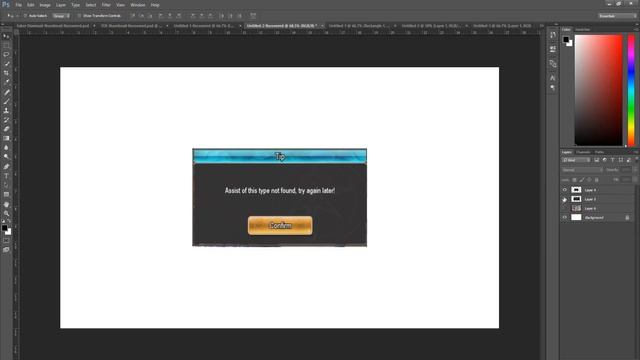Open the File menu
The image size is (640, 360).
point(18,5)
